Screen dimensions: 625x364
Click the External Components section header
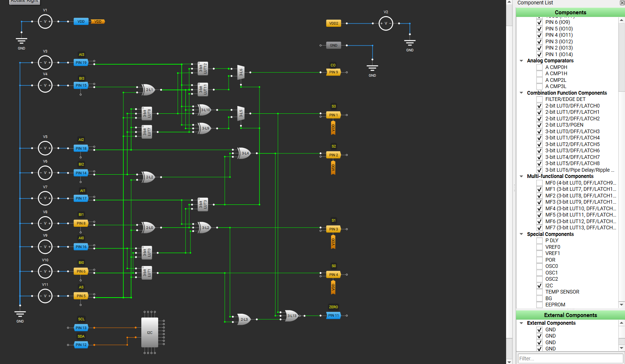click(x=570, y=315)
